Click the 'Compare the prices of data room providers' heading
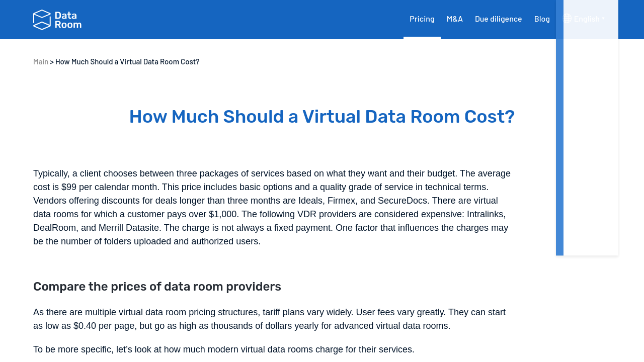Image resolution: width=644 pixels, height=362 pixels. click(157, 287)
